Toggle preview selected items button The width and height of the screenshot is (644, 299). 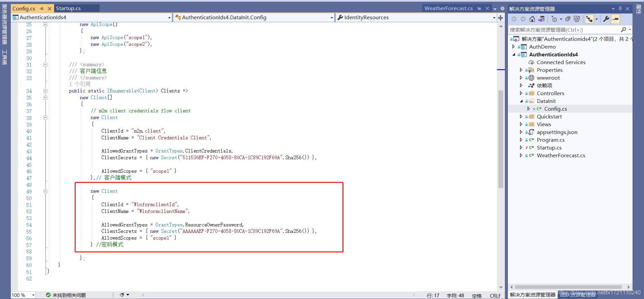point(616,19)
